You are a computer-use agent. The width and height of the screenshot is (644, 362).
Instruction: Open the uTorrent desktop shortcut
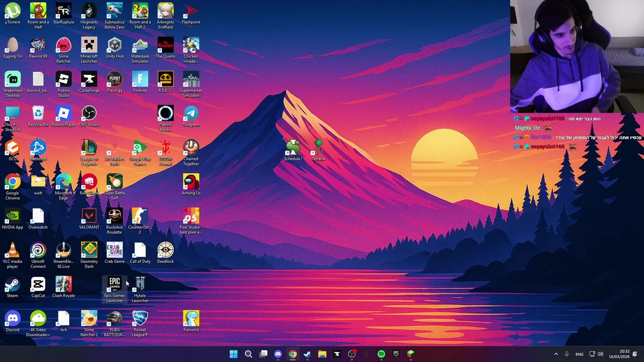[13, 14]
